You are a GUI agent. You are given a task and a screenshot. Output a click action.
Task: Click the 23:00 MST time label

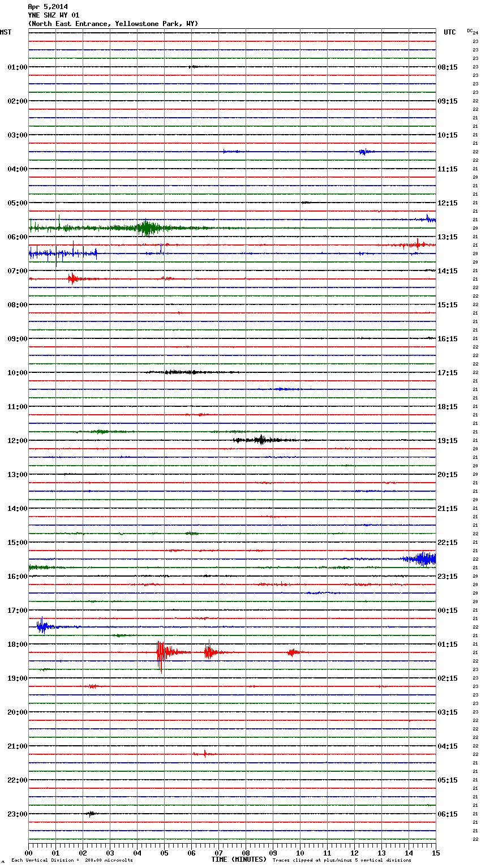point(18,814)
